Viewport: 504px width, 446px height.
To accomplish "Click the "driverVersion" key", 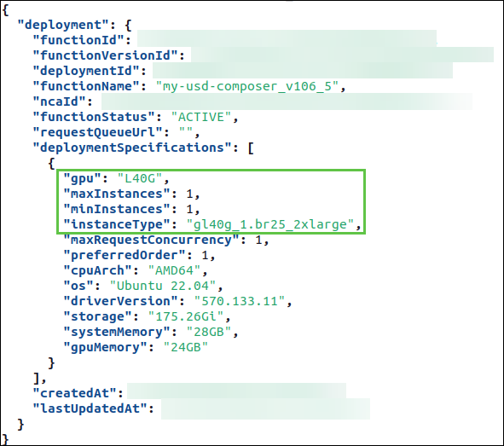I will (120, 301).
